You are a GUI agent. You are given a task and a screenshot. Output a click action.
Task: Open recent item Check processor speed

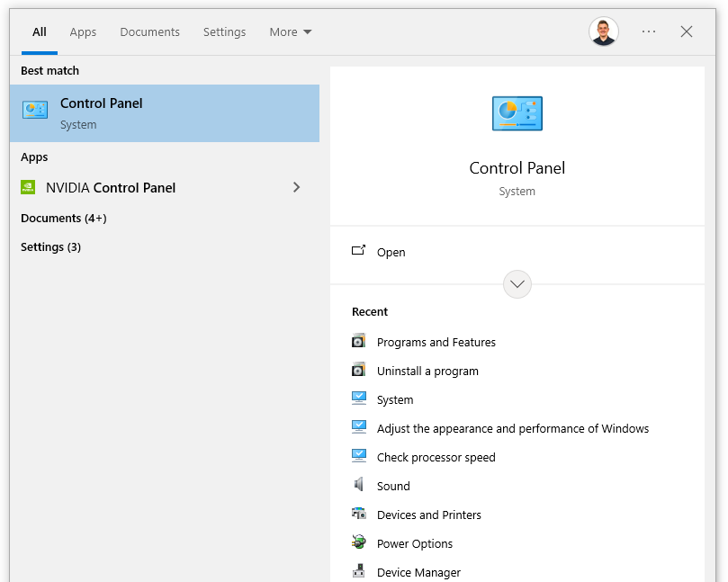click(436, 457)
